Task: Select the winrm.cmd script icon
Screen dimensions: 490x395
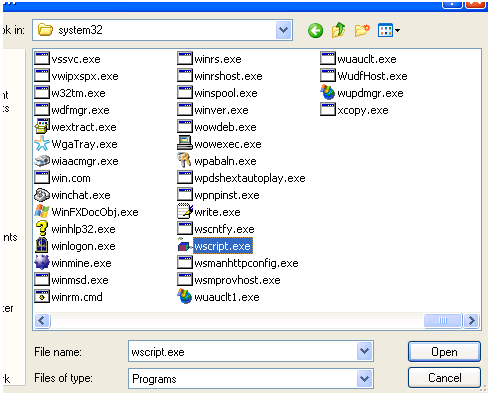Action: pyautogui.click(x=42, y=297)
